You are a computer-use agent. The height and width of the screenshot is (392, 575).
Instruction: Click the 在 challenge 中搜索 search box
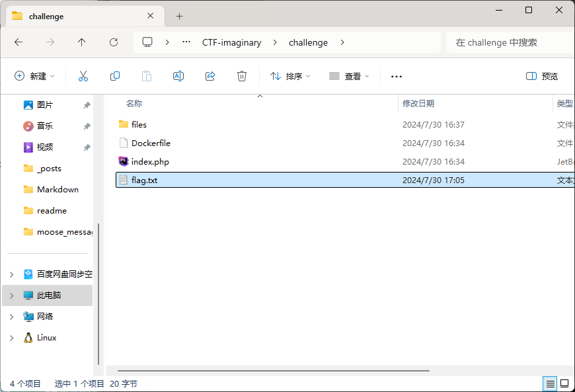coord(509,42)
